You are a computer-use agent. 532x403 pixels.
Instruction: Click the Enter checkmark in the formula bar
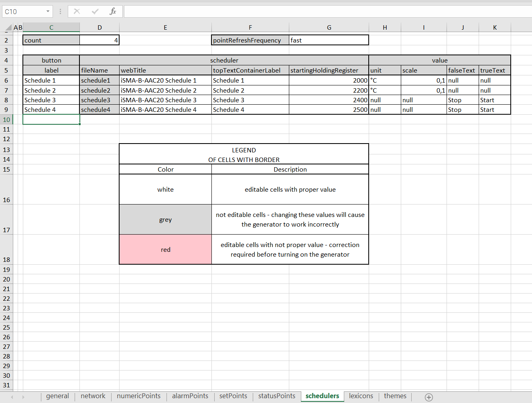(x=94, y=11)
